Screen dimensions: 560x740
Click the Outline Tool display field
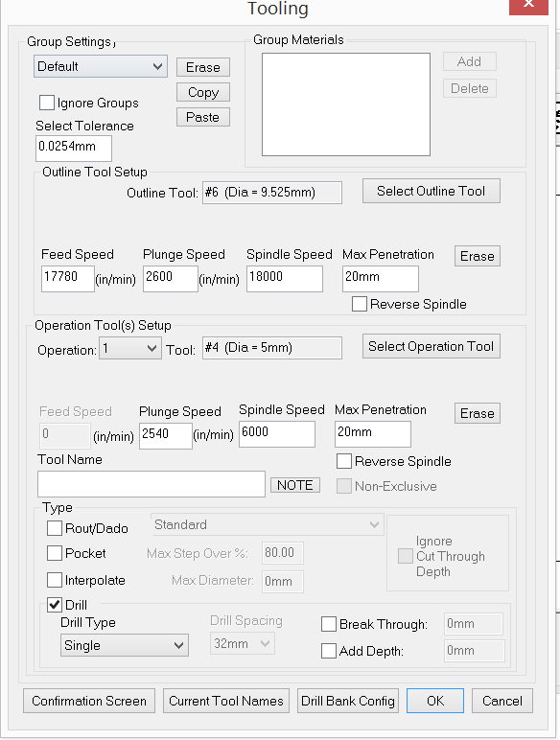tap(272, 193)
